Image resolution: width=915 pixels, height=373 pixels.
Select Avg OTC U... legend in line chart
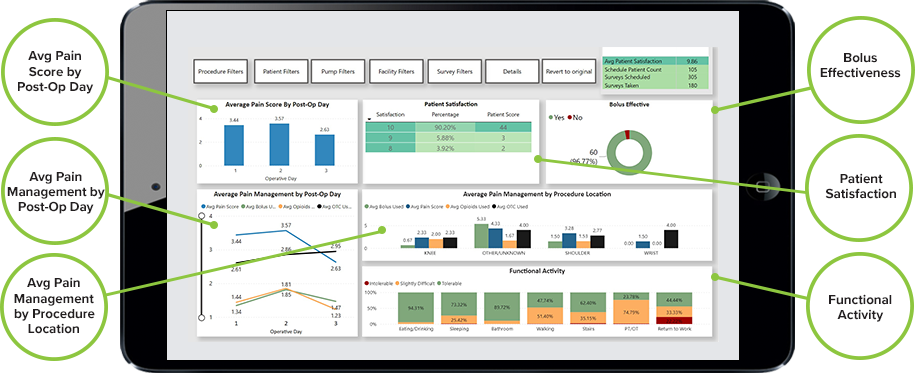point(334,206)
